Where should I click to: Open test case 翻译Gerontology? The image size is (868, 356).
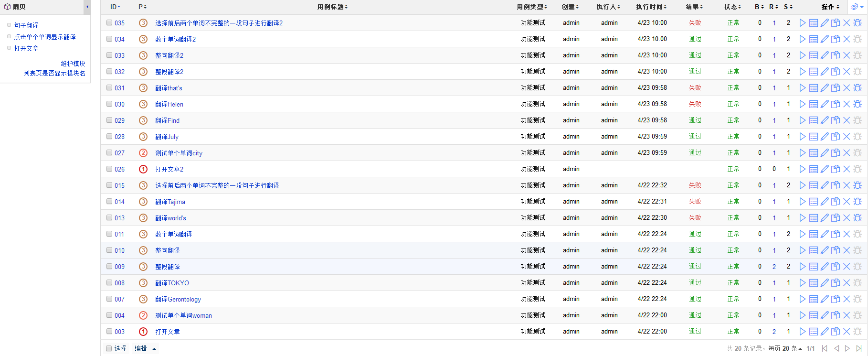(x=178, y=299)
